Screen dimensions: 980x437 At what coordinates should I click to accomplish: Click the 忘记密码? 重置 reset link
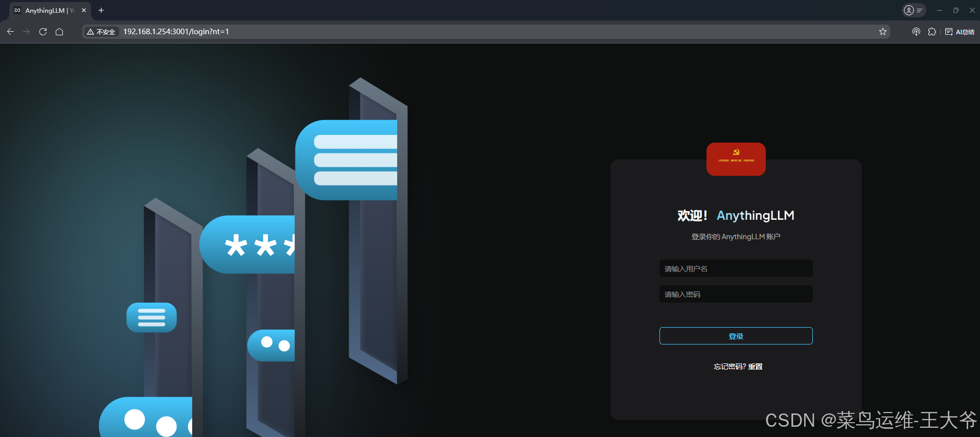pyautogui.click(x=738, y=366)
